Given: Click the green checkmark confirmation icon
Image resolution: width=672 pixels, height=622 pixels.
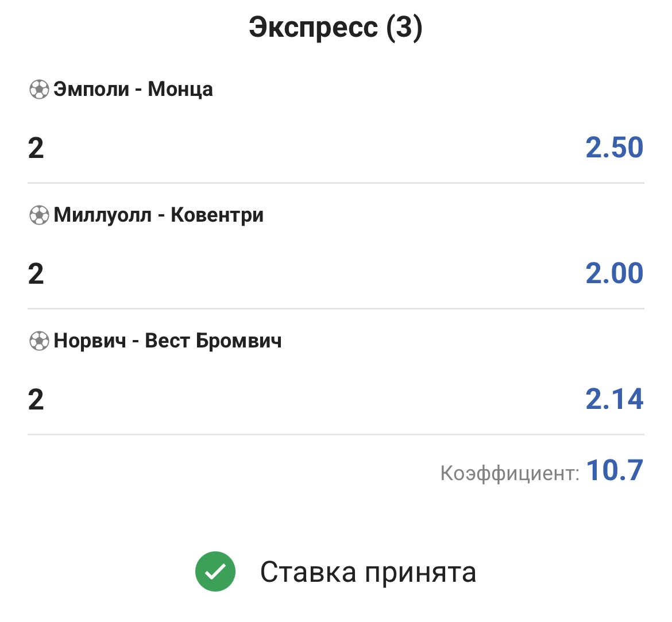Looking at the screenshot, I should pos(215,571).
